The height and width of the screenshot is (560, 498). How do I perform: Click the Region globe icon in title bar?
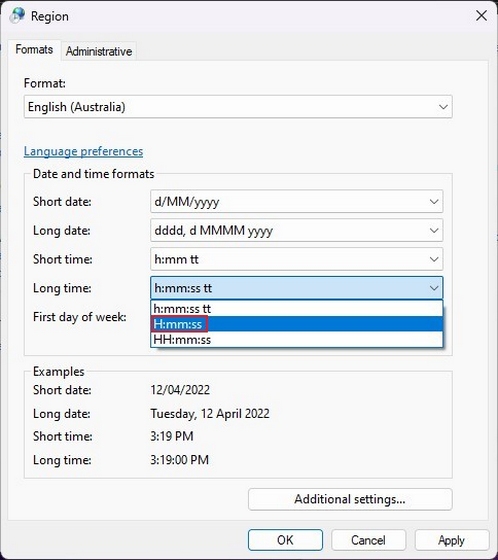click(18, 15)
